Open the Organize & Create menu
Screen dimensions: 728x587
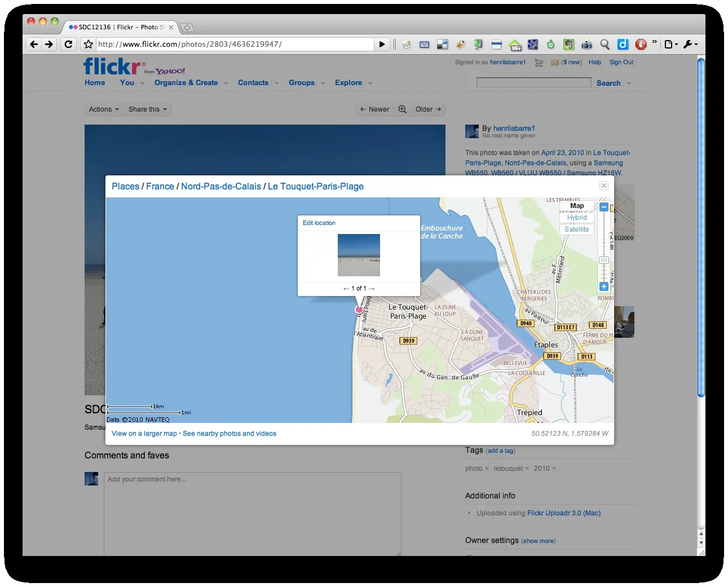point(186,83)
